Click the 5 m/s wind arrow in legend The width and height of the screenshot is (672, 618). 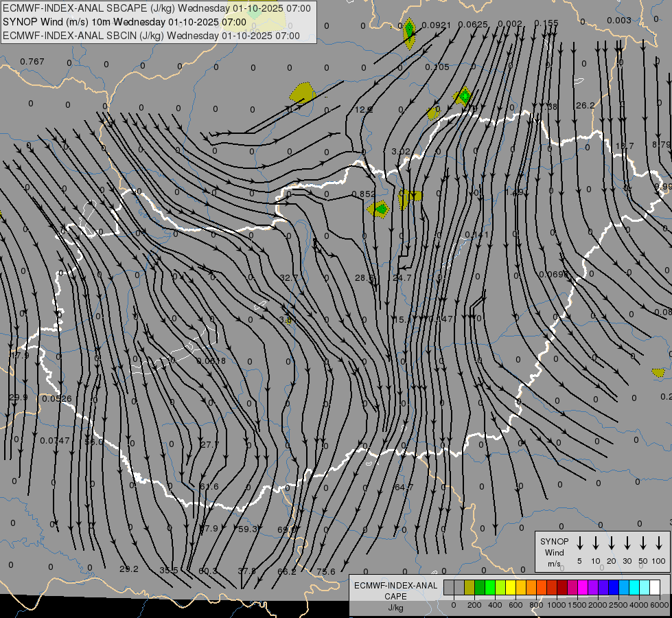click(580, 543)
